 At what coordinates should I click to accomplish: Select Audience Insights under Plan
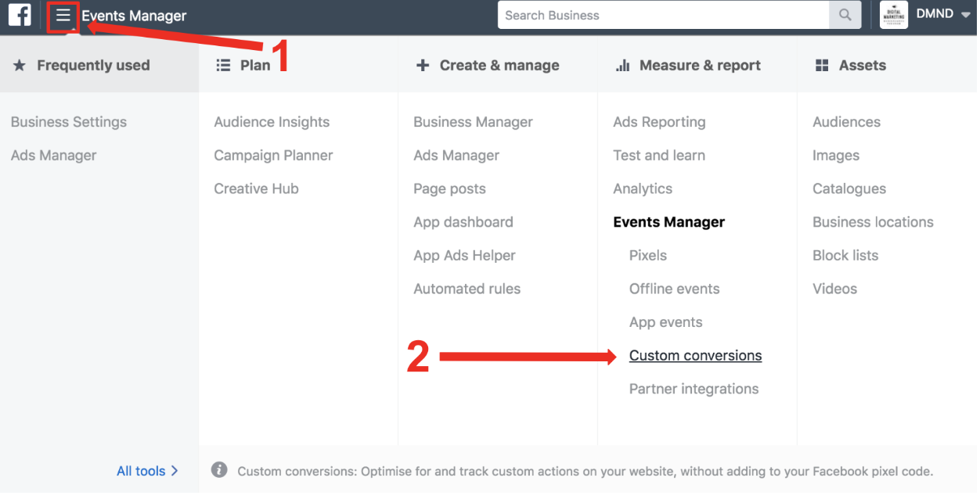(x=272, y=122)
